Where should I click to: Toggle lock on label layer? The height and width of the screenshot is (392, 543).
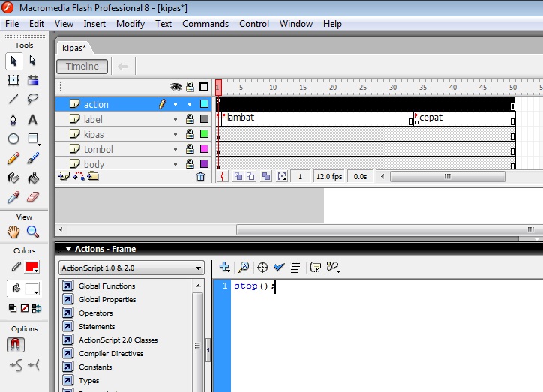[x=190, y=119]
